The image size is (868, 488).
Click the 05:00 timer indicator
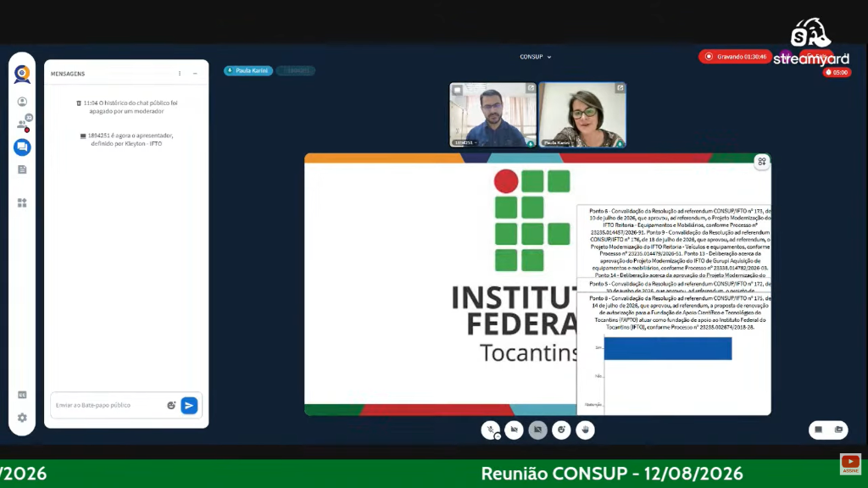[837, 73]
